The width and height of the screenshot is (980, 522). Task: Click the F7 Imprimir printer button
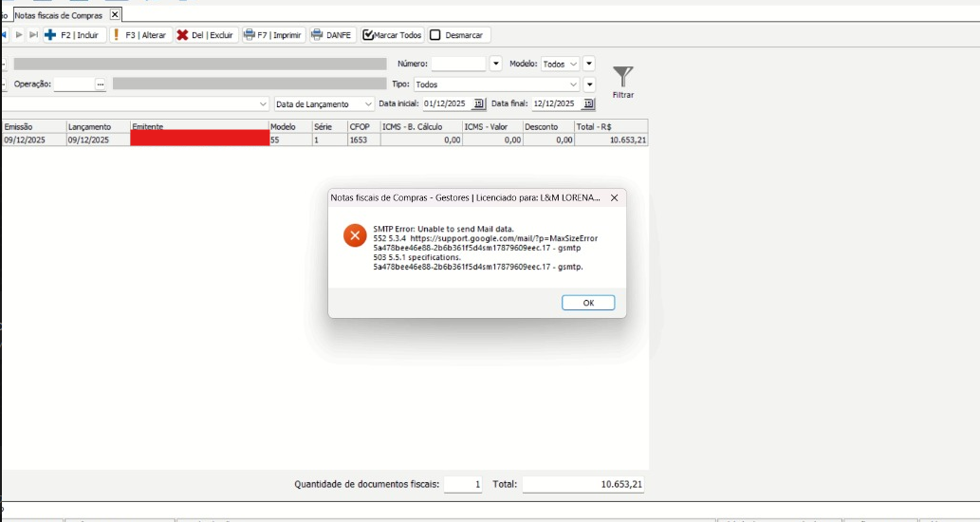pyautogui.click(x=272, y=35)
